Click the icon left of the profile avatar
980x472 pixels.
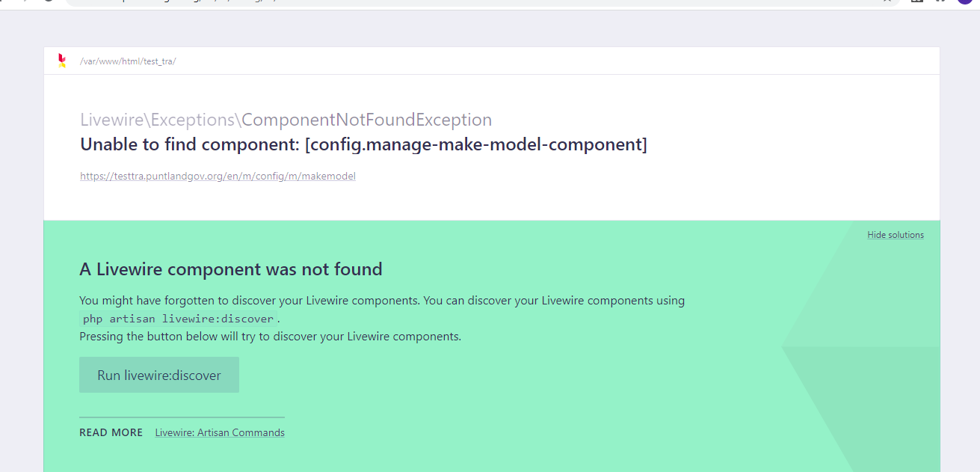pos(941,1)
